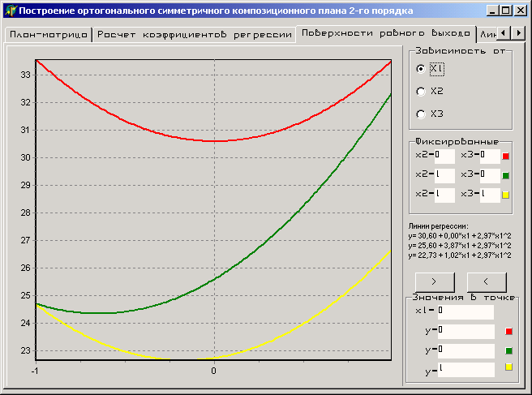Viewport: 532px width, 395px height.
Task: Close the application window
Action: [x=520, y=11]
